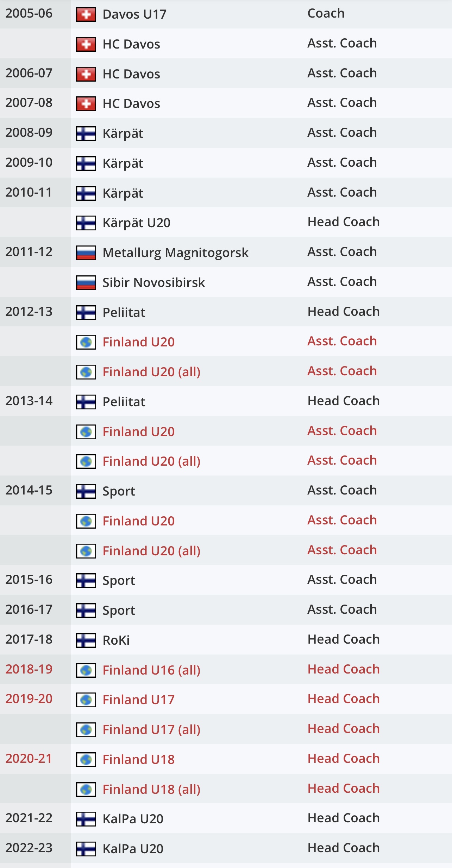Click the Finnish flag beside Kärpät U20
The width and height of the screenshot is (452, 868).
(x=86, y=223)
